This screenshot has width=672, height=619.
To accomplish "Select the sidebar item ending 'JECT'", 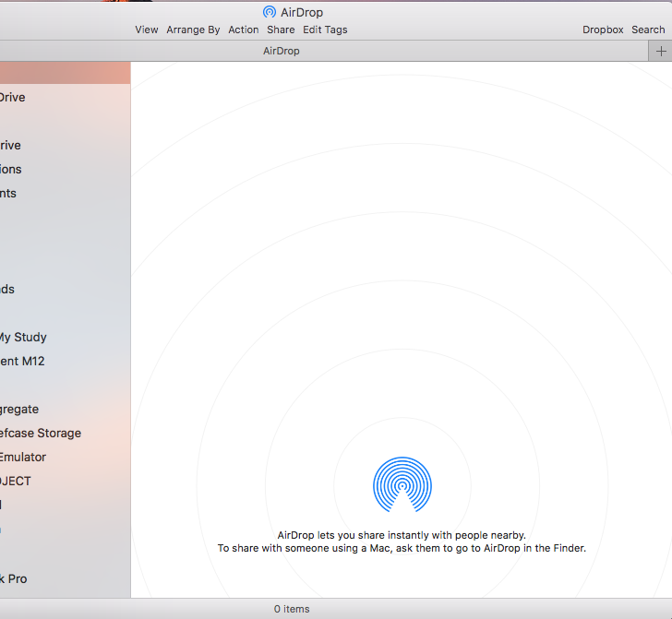I will point(66,481).
